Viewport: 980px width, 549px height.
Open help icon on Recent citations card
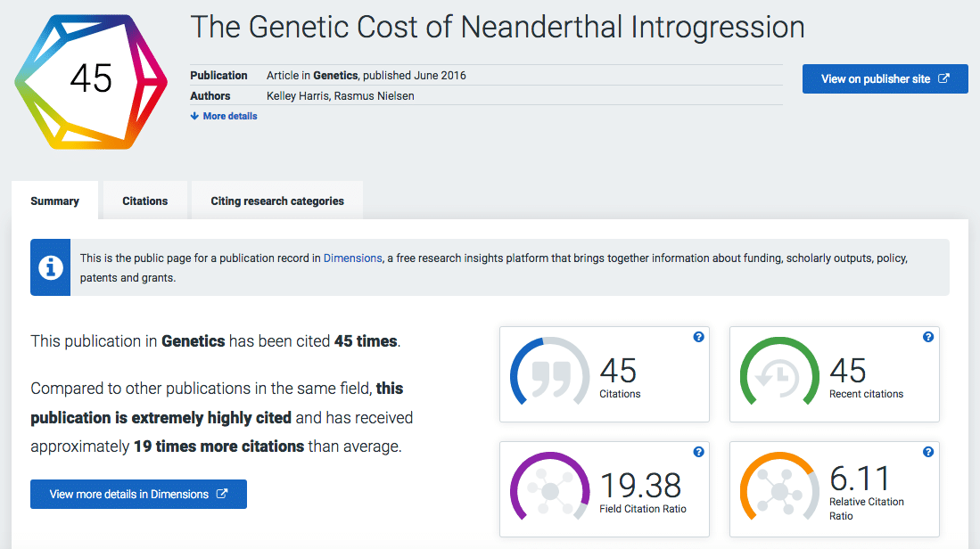[928, 337]
